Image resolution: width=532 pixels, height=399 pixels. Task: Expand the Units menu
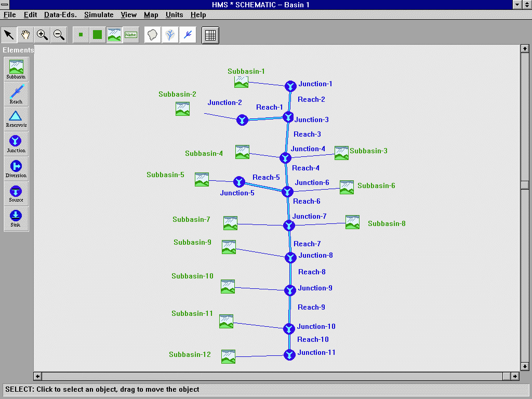pyautogui.click(x=174, y=15)
